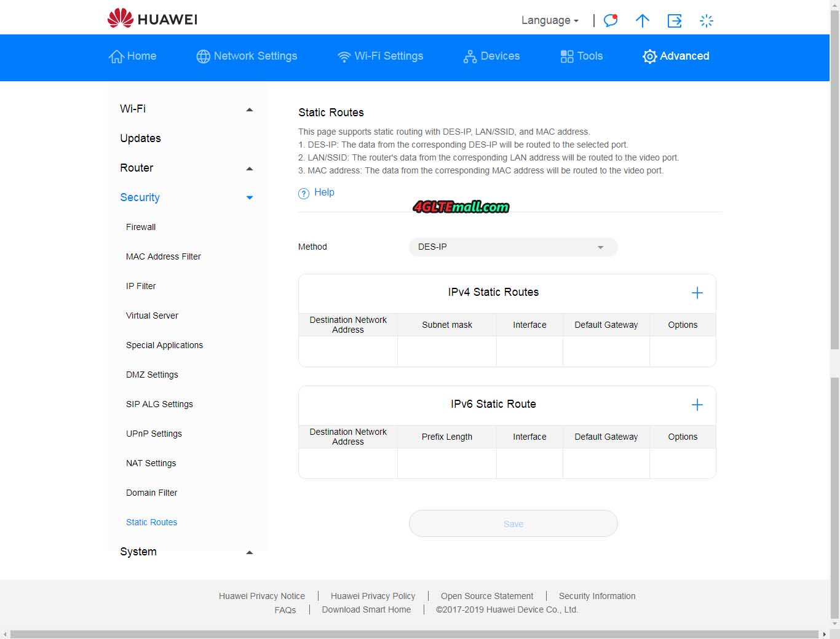840x639 pixels.
Task: Add a new IPv4 static route
Action: tap(697, 293)
